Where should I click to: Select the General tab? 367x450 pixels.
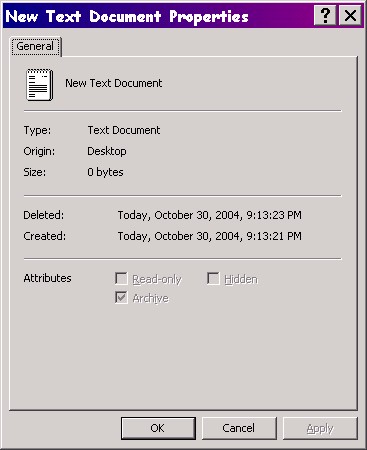[35, 46]
